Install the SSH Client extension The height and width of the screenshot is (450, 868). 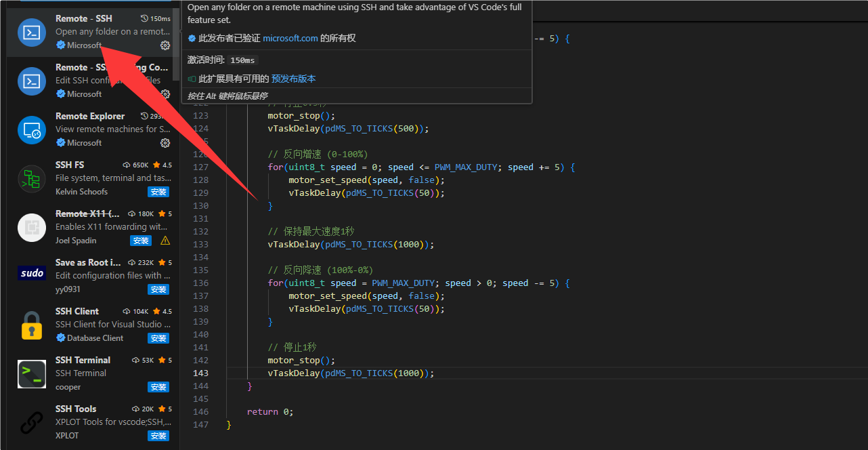(158, 338)
